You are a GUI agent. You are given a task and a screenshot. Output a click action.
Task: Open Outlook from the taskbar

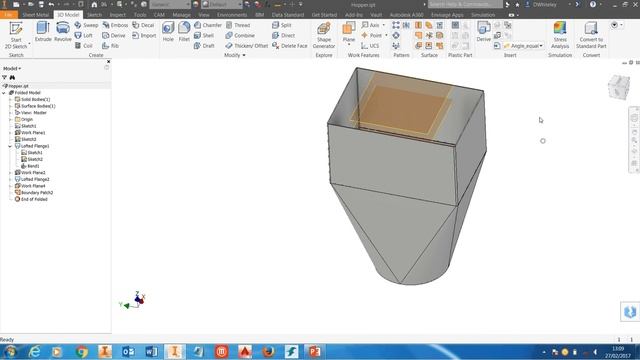coord(128,351)
